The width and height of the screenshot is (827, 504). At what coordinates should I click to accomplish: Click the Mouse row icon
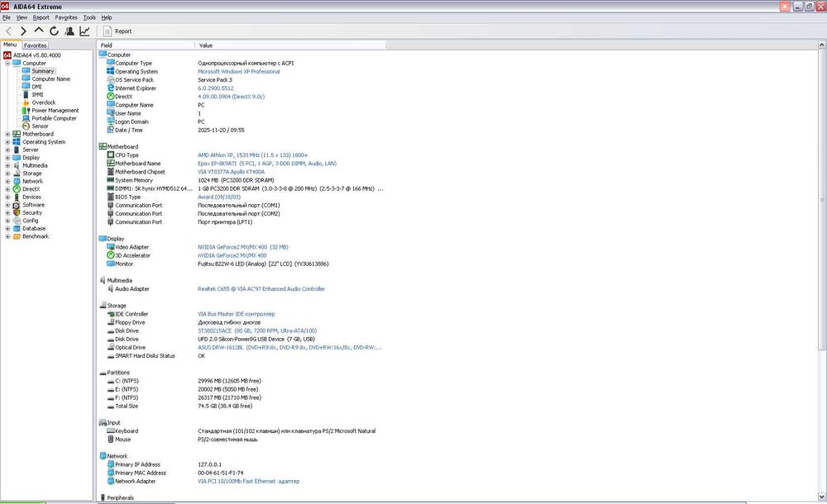tap(111, 440)
